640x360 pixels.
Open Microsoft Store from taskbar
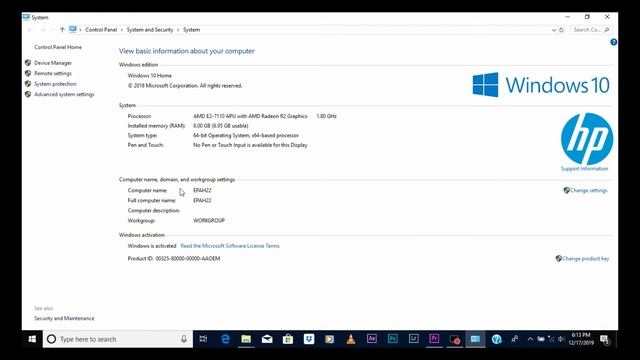coord(288,339)
